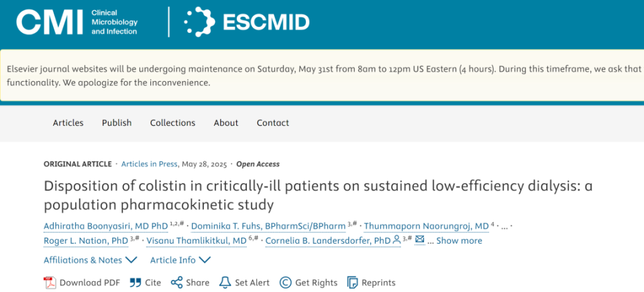Open the Collections menu

pyautogui.click(x=172, y=123)
